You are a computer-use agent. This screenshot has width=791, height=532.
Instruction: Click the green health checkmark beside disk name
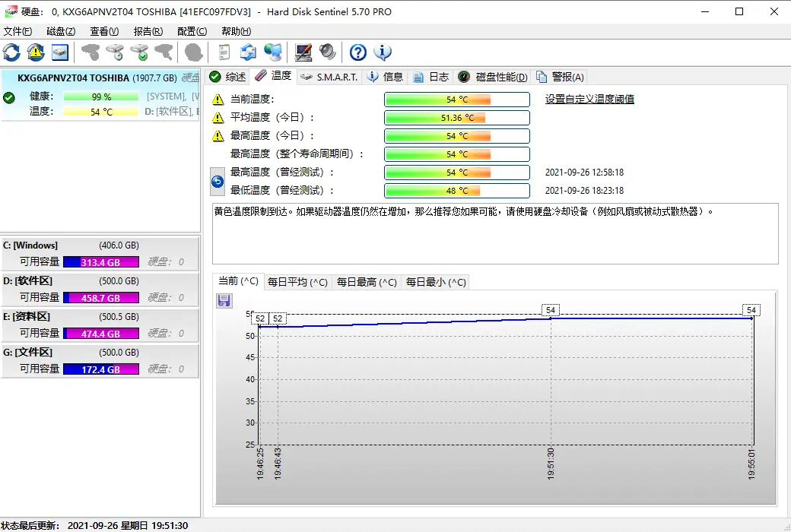(9, 97)
